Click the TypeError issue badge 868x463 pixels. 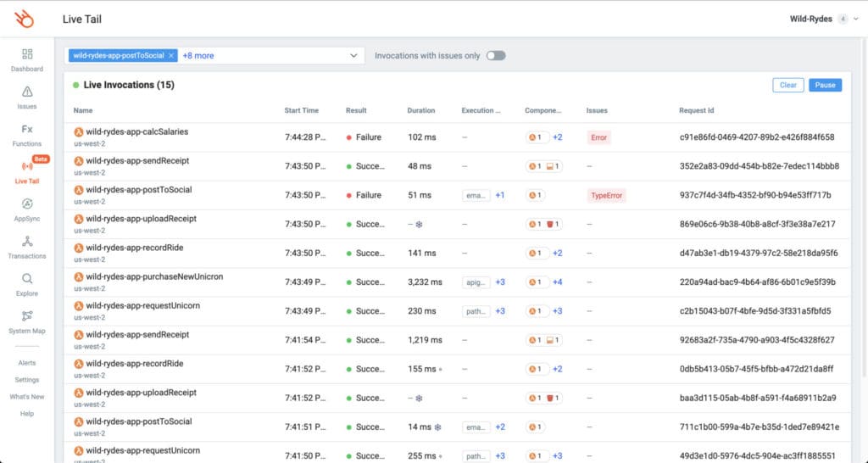tap(606, 195)
